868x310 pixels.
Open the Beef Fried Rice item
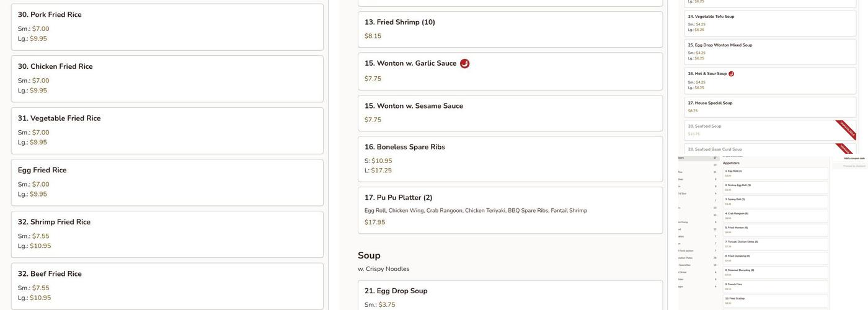point(167,286)
